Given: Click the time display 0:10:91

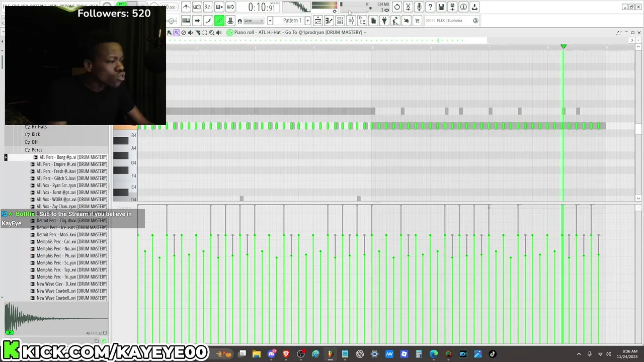Looking at the screenshot, I should click(259, 7).
